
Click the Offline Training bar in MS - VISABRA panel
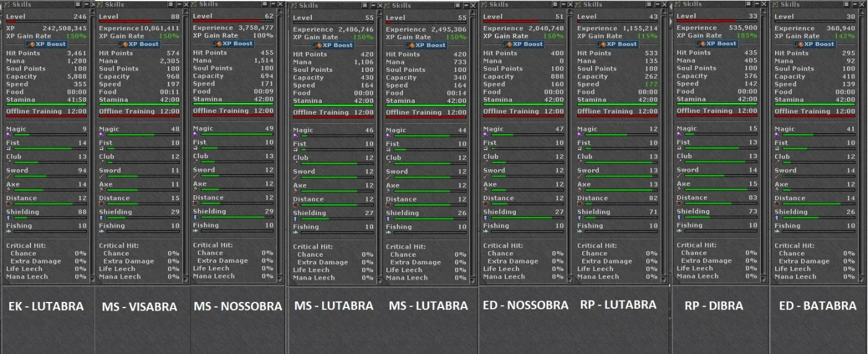[139, 116]
